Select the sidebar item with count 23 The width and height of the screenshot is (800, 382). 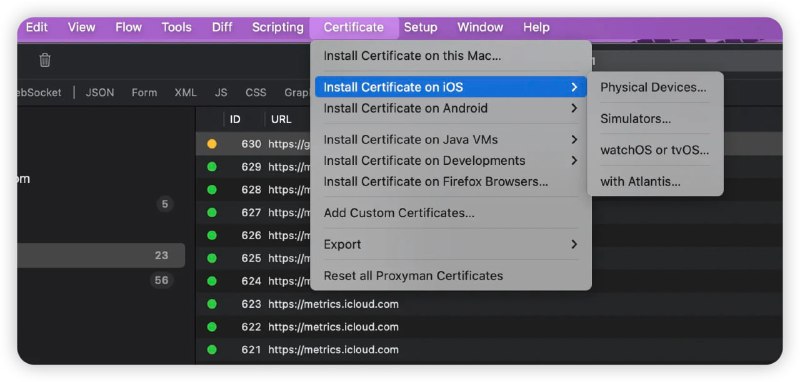101,256
